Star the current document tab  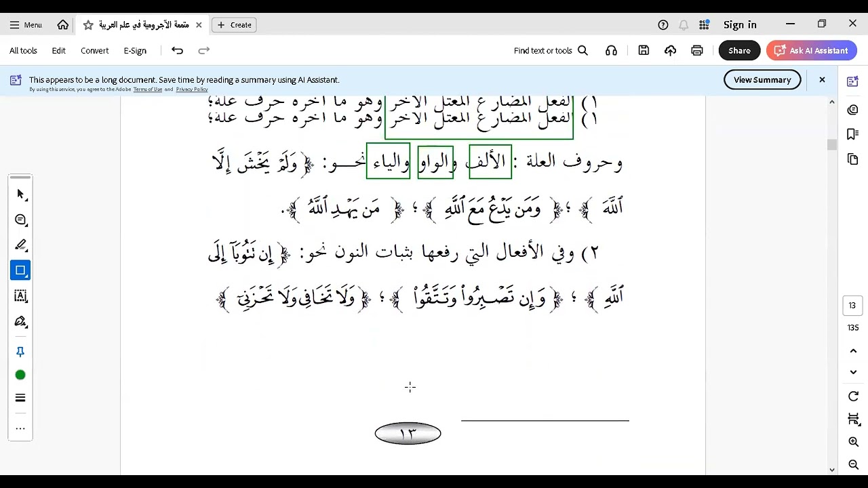coord(88,25)
